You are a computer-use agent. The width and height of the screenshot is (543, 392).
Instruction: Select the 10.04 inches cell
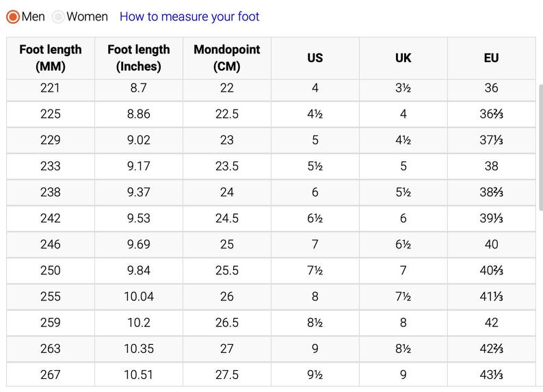click(139, 296)
